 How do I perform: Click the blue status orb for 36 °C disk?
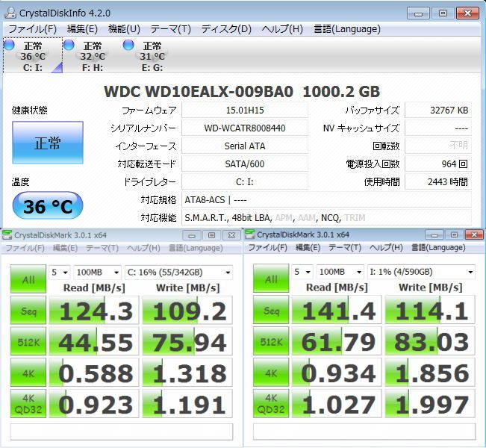(9, 45)
